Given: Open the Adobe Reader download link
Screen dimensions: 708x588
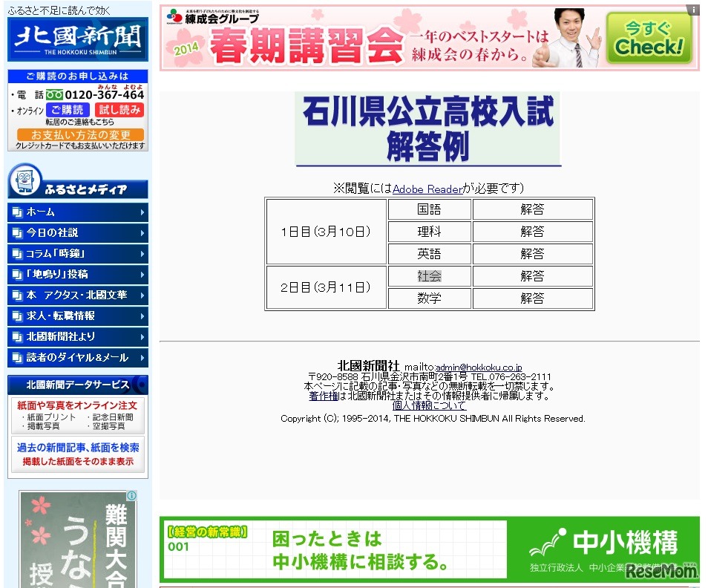Looking at the screenshot, I should coord(428,188).
